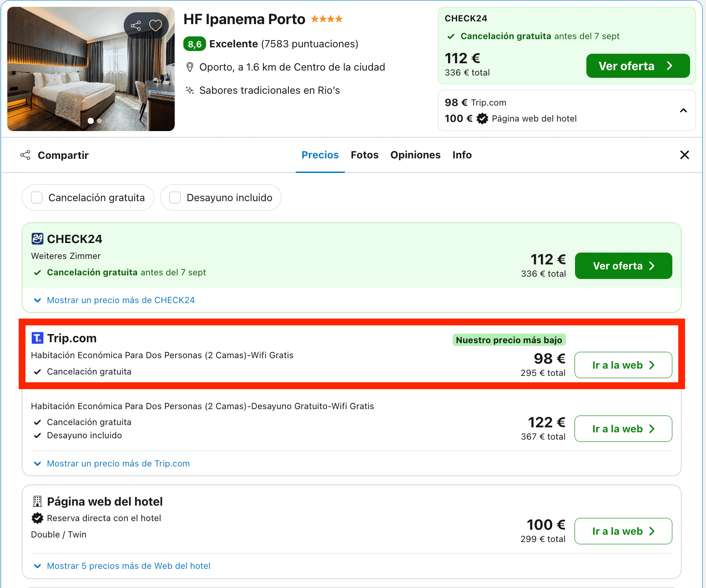This screenshot has width=706, height=588.
Task: Click the 299 € total price text
Action: pyautogui.click(x=543, y=539)
